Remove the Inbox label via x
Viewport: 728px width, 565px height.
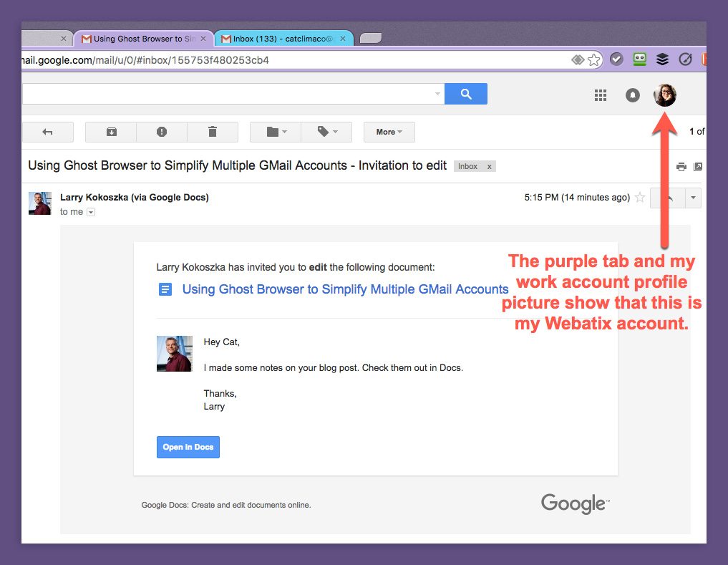pos(490,166)
